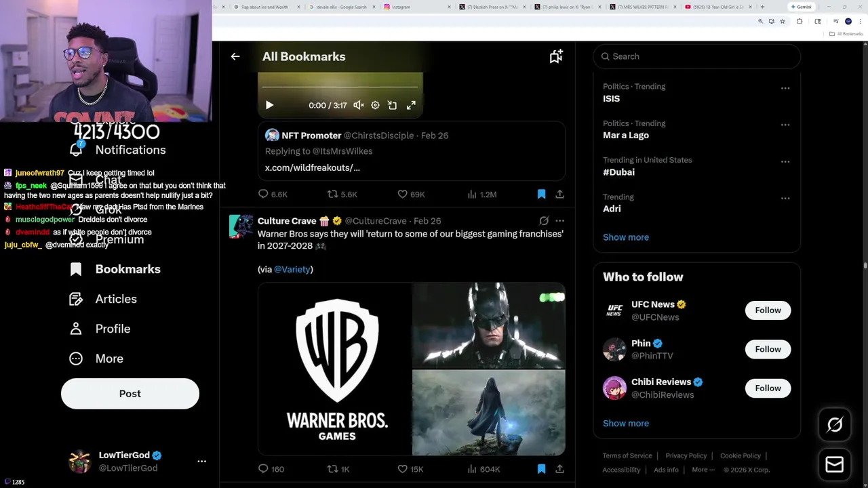Open more options for Mar a Lago trend
Screen dimensions: 868x488
pyautogui.click(x=785, y=125)
